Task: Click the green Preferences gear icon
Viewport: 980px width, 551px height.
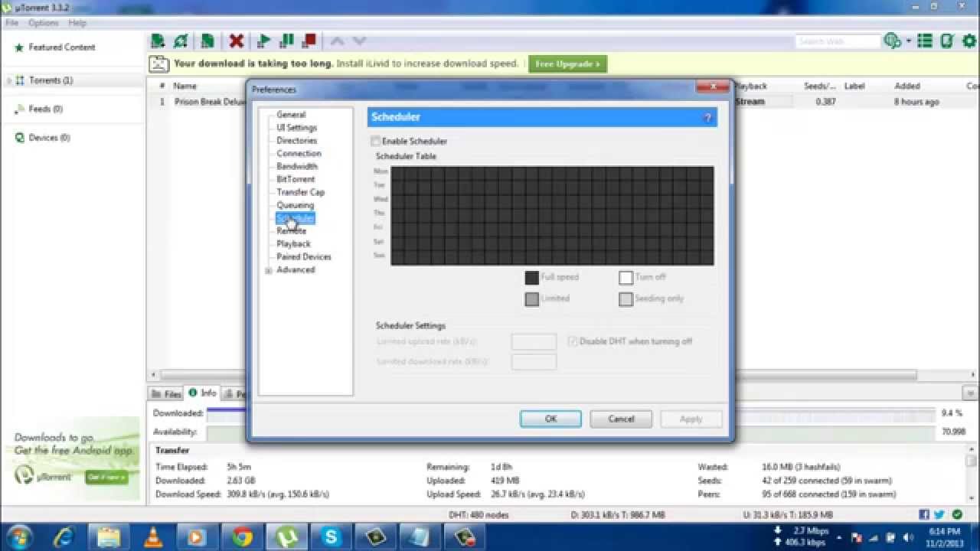Action: (969, 41)
